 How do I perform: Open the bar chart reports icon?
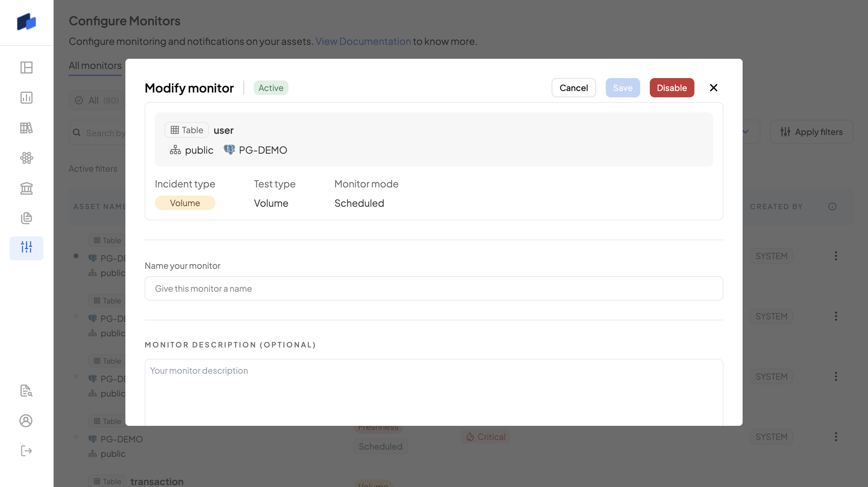coord(26,98)
